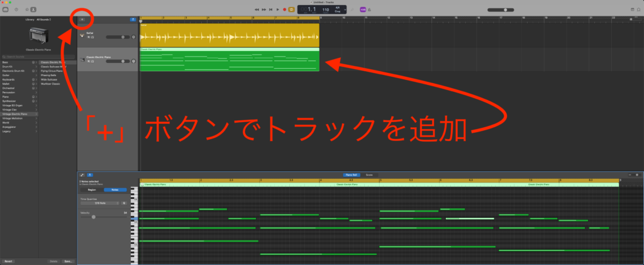The image size is (644, 265).
Task: Toggle the purple count-in button
Action: point(363,9)
